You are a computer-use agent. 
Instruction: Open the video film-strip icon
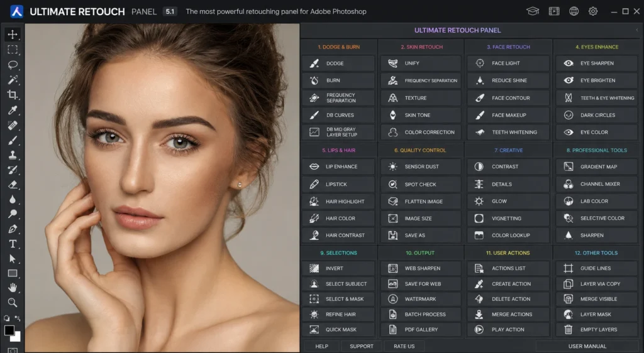point(554,11)
